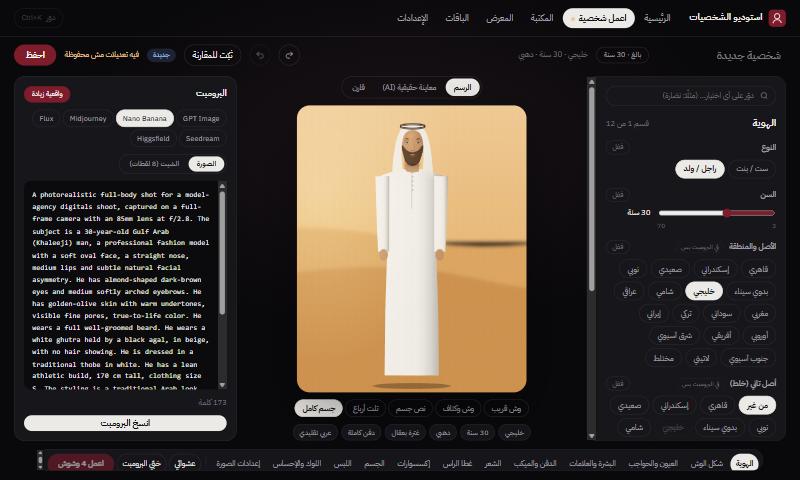Open the 'غطا الراس' section tab
Viewport: 800px width, 480px height.
(457, 464)
